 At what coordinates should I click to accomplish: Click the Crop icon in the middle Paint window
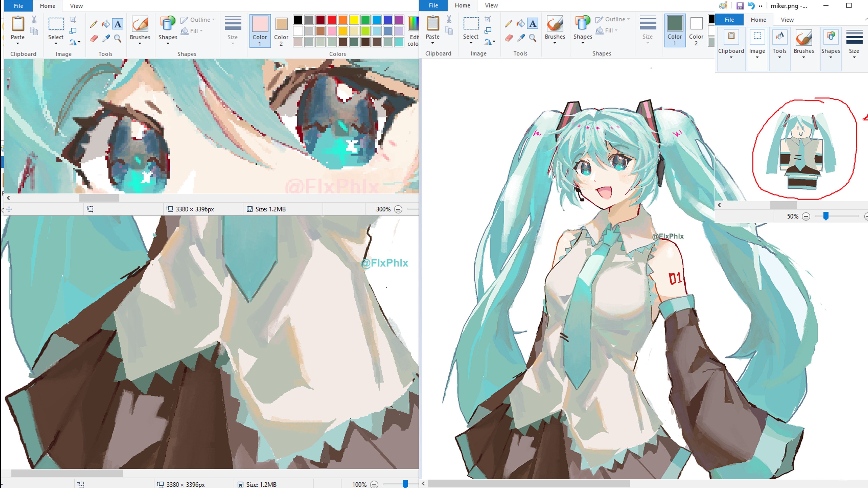point(488,19)
